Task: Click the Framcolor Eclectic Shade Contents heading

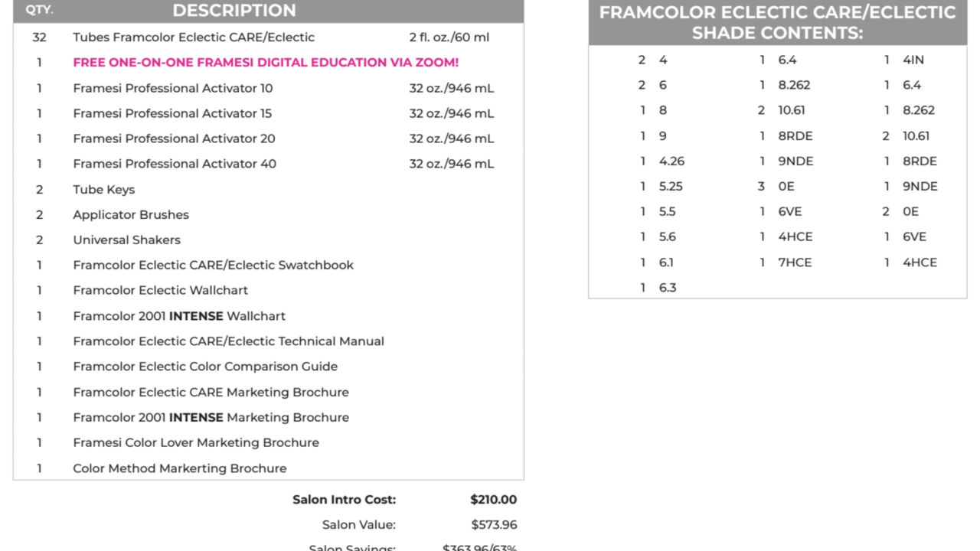Action: pyautogui.click(x=777, y=23)
